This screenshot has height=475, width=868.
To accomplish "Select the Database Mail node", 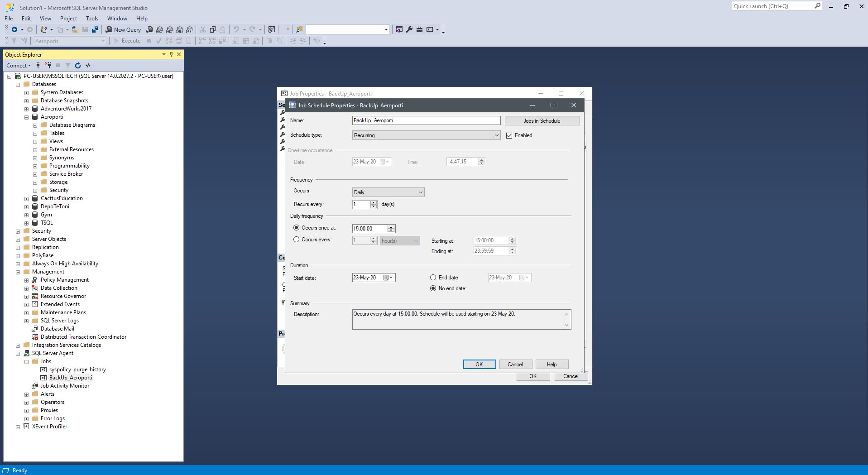I will pos(58,329).
